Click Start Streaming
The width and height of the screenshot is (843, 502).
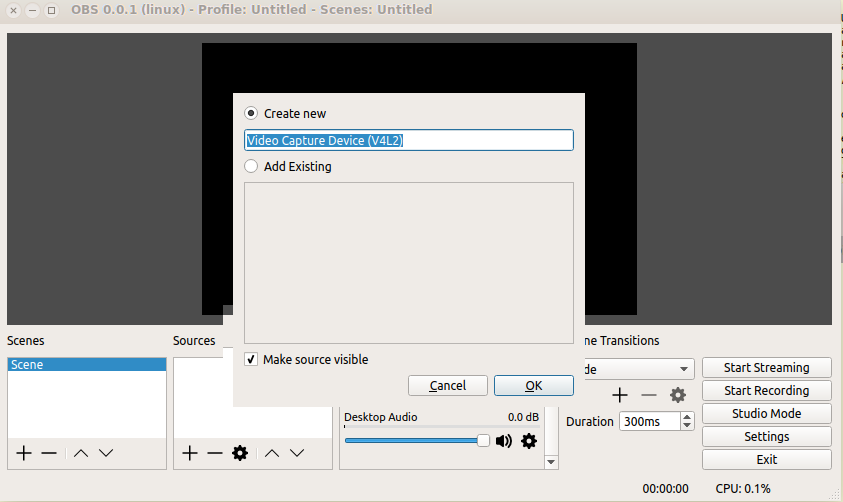coord(767,368)
